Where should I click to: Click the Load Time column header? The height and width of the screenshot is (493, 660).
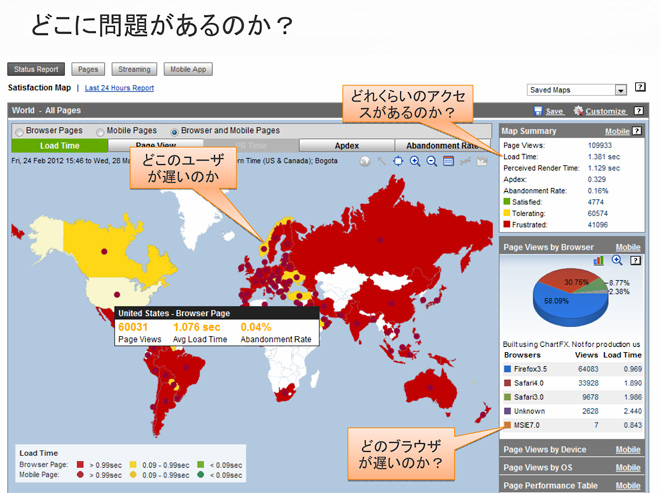pyautogui.click(x=622, y=355)
